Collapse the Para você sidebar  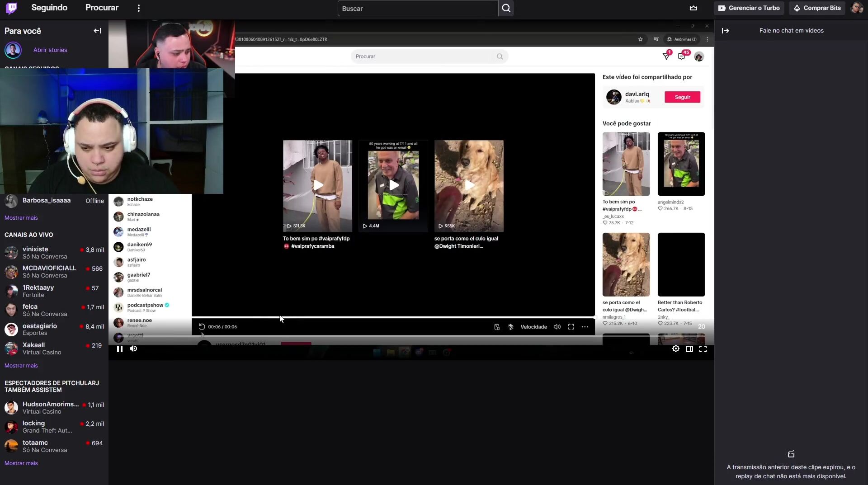(x=97, y=31)
